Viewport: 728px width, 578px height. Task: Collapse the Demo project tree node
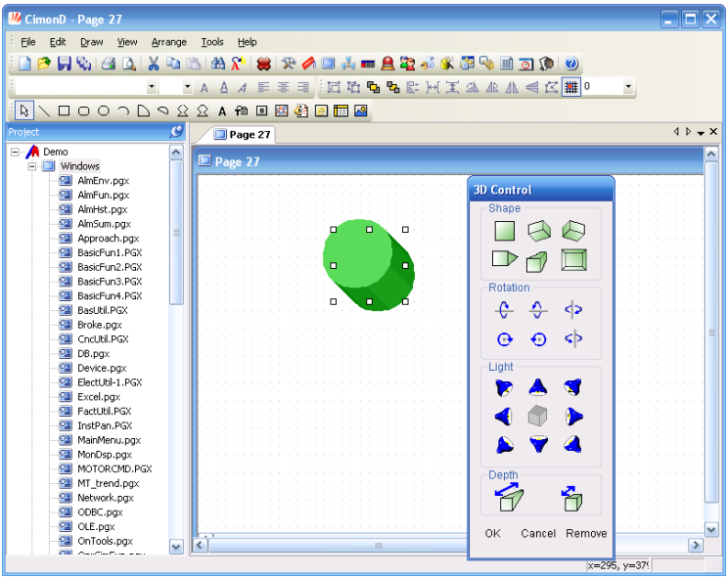coord(16,152)
